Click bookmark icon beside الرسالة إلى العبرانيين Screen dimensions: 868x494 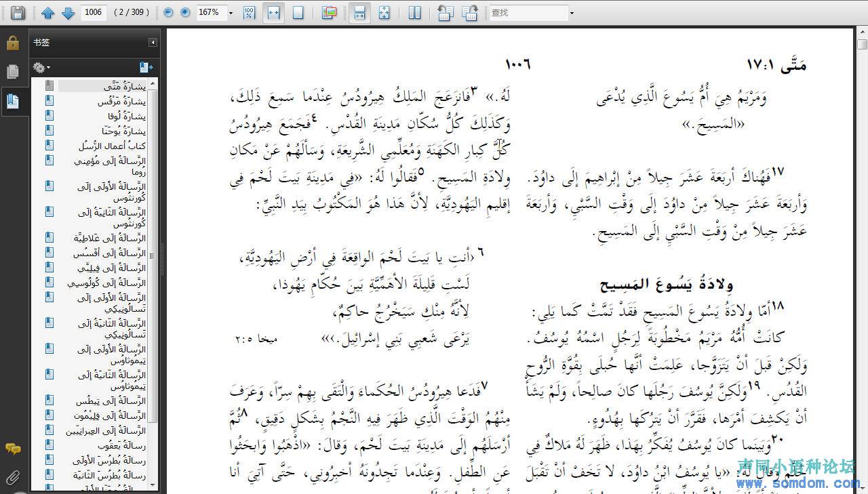(x=50, y=430)
